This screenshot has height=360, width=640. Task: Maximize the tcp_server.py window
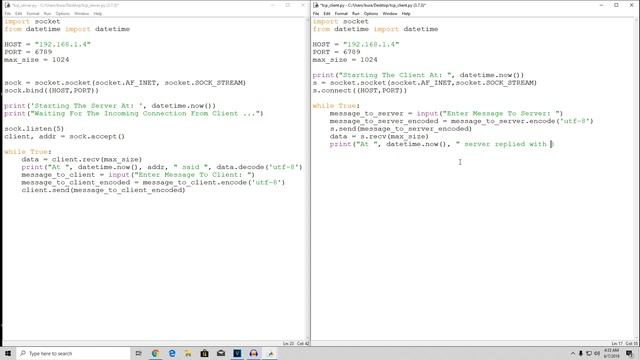[x=288, y=5]
